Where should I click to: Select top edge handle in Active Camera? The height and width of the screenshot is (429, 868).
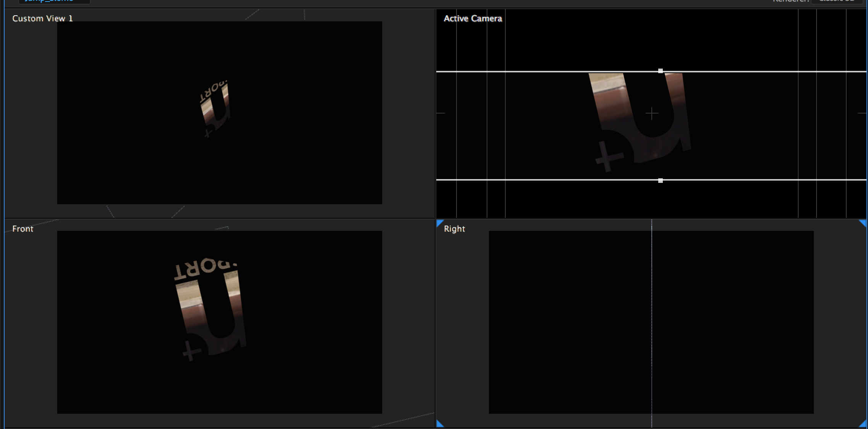pyautogui.click(x=661, y=71)
